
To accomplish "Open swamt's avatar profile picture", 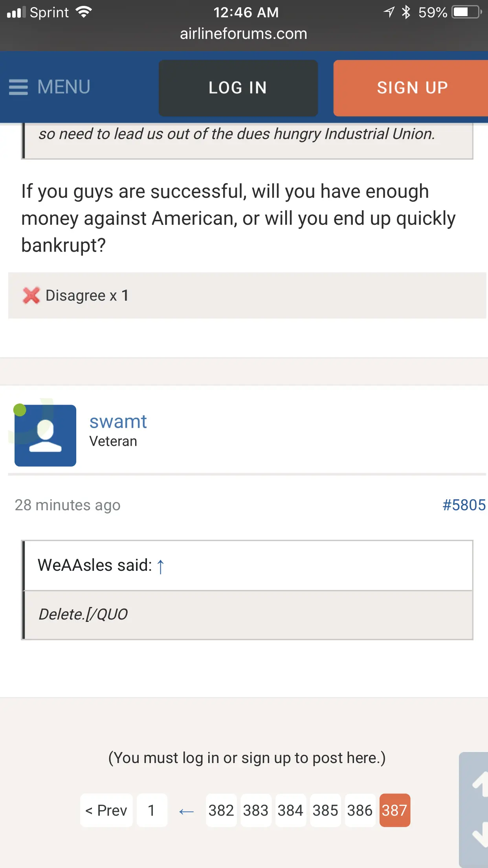I will [x=46, y=436].
